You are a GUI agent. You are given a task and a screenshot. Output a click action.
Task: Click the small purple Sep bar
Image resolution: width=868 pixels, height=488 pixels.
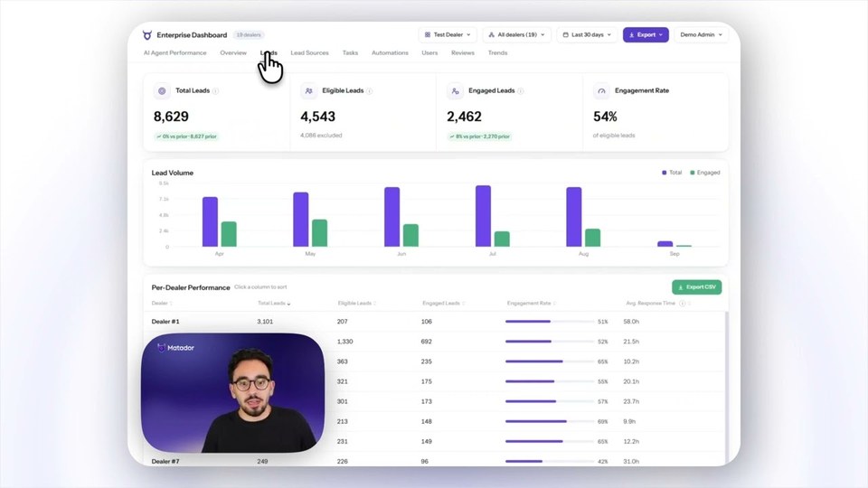click(x=665, y=244)
